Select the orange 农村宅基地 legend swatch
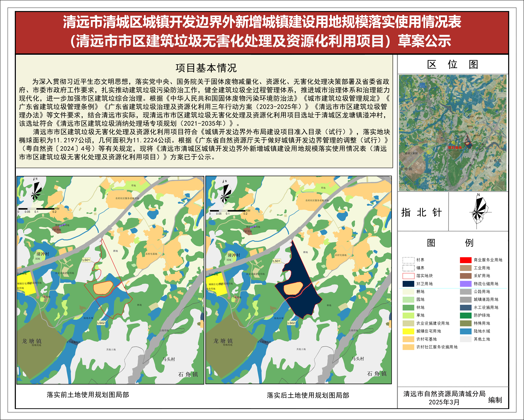Viewport: 524px width, 420px height. tap(408, 339)
